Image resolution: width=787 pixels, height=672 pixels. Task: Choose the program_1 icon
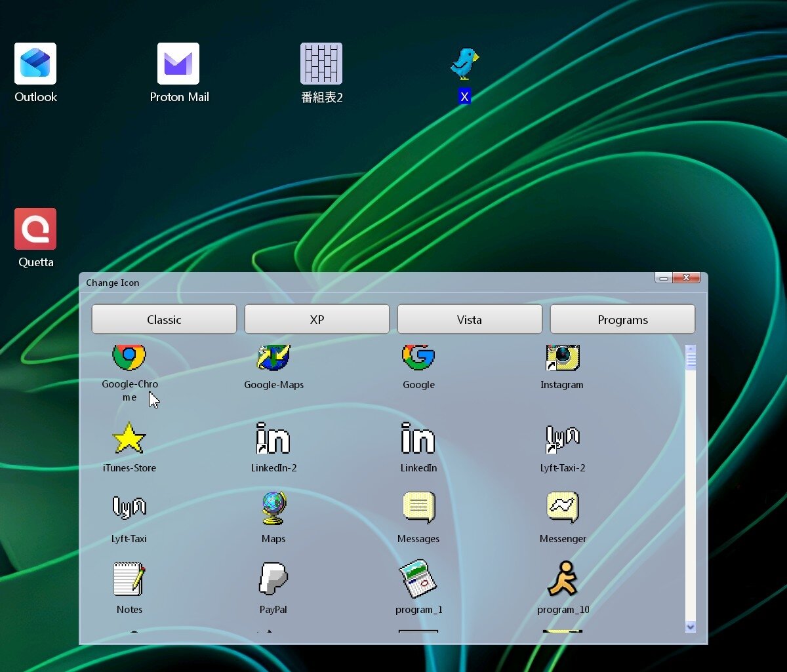[x=418, y=579]
